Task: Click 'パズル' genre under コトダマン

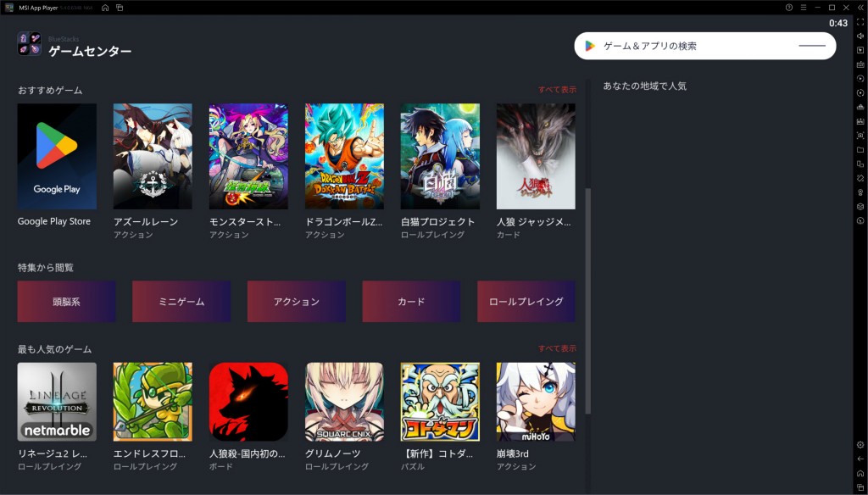Action: [413, 467]
